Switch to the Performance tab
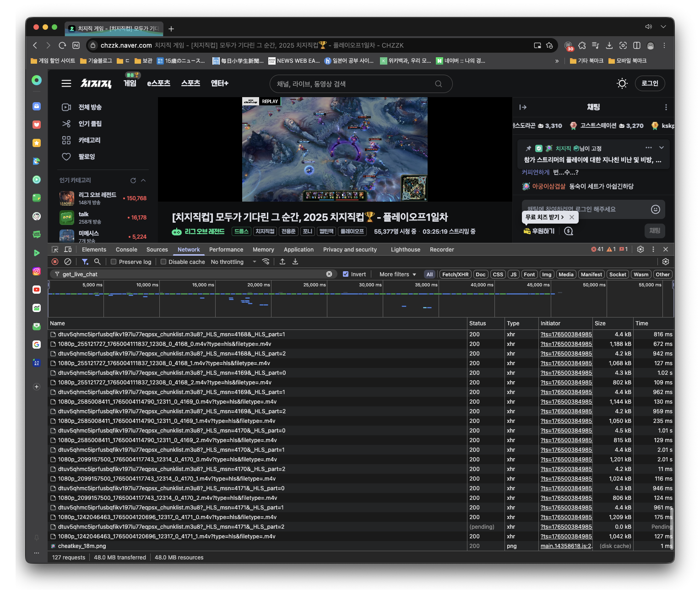 226,250
